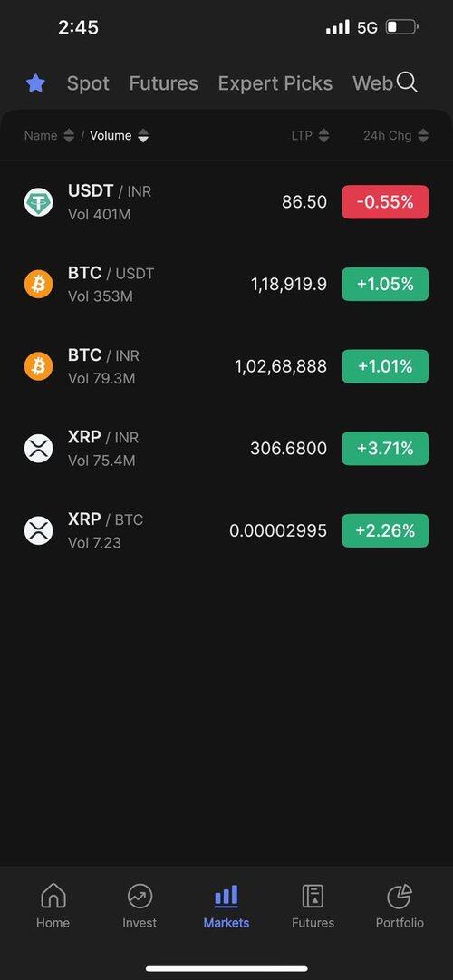Tap the +3.71% change badge
453x980 pixels.
(385, 448)
